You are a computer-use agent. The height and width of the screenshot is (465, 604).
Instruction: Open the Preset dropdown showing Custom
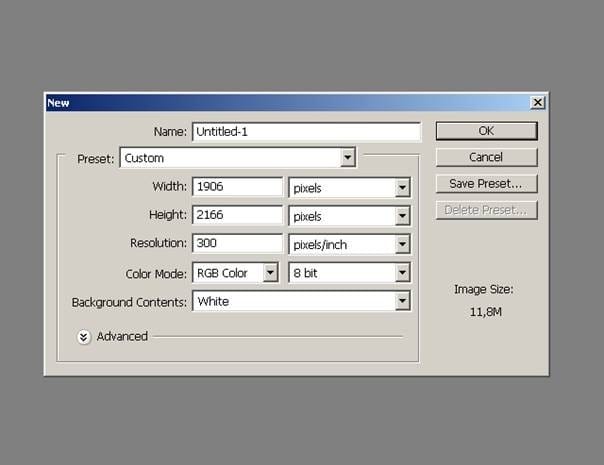(x=238, y=158)
